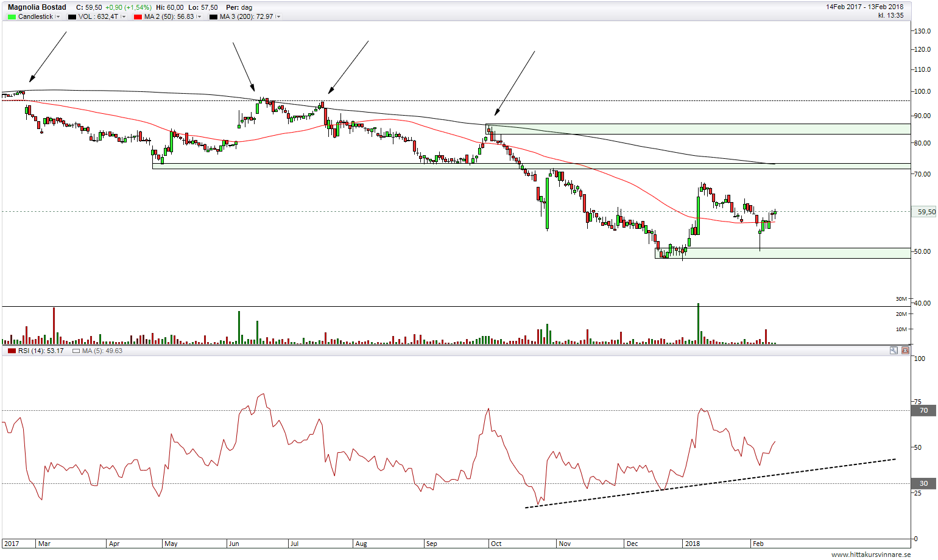Select the 2018 marker on time axis
938x560 pixels.
(693, 544)
